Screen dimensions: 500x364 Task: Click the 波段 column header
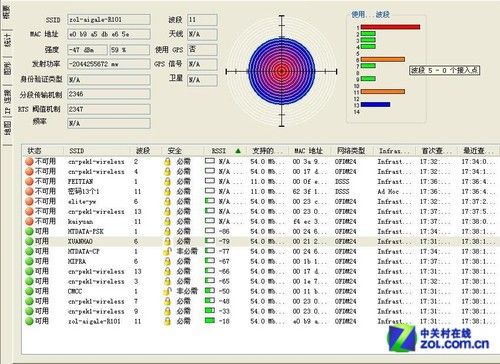(x=143, y=151)
